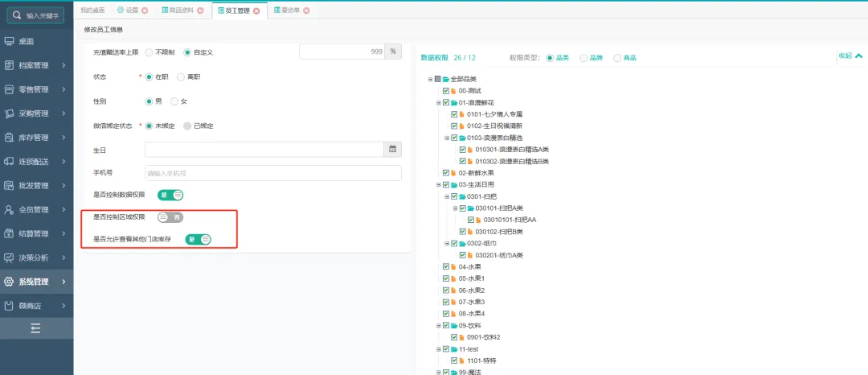Switch to the 商品资料 tab
Viewport: 868px width, 375px height.
[x=181, y=10]
